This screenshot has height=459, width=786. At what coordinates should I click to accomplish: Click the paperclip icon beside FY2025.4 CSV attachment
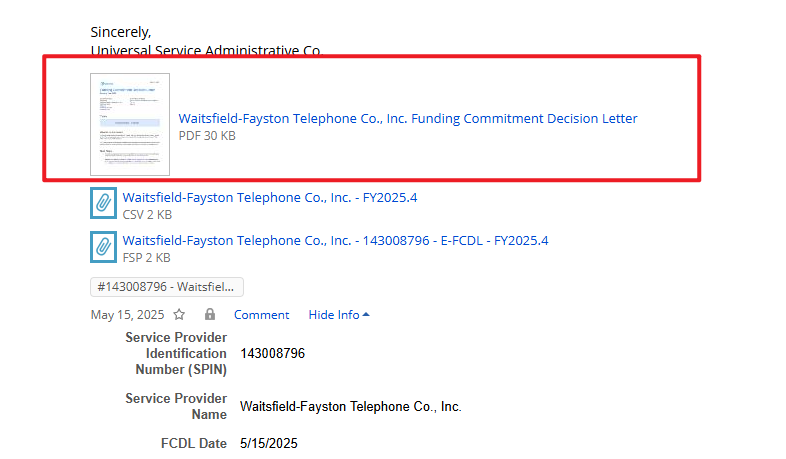click(103, 204)
